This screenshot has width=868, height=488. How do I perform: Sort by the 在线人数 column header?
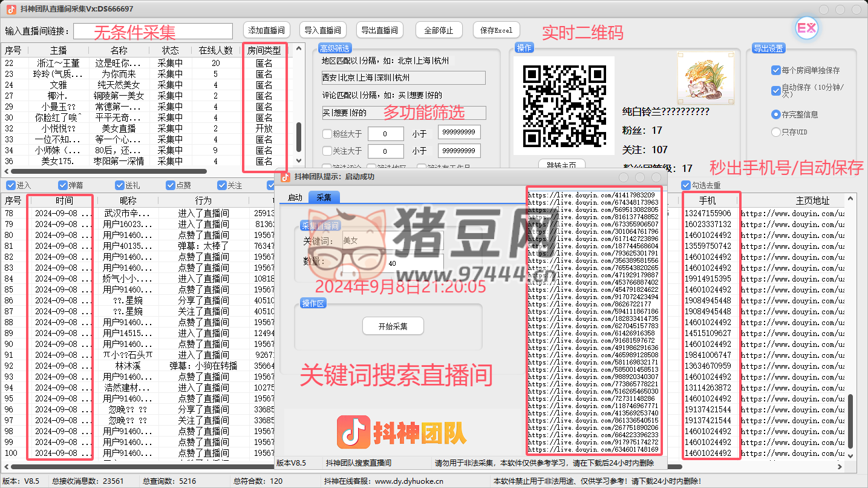(216, 50)
